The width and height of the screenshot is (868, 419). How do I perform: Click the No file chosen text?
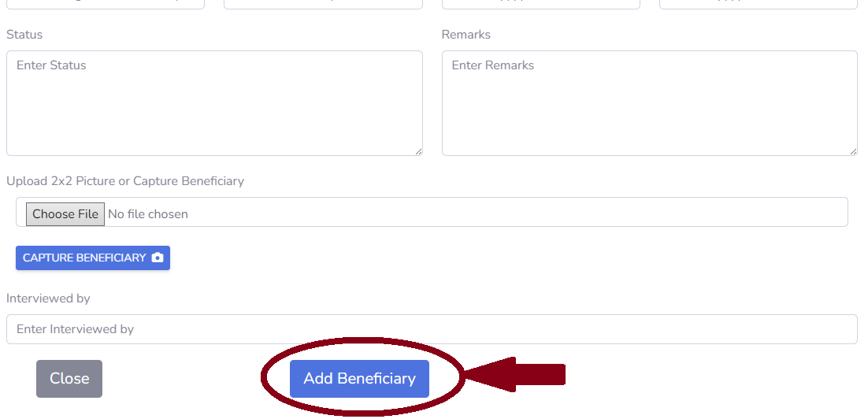coord(148,214)
